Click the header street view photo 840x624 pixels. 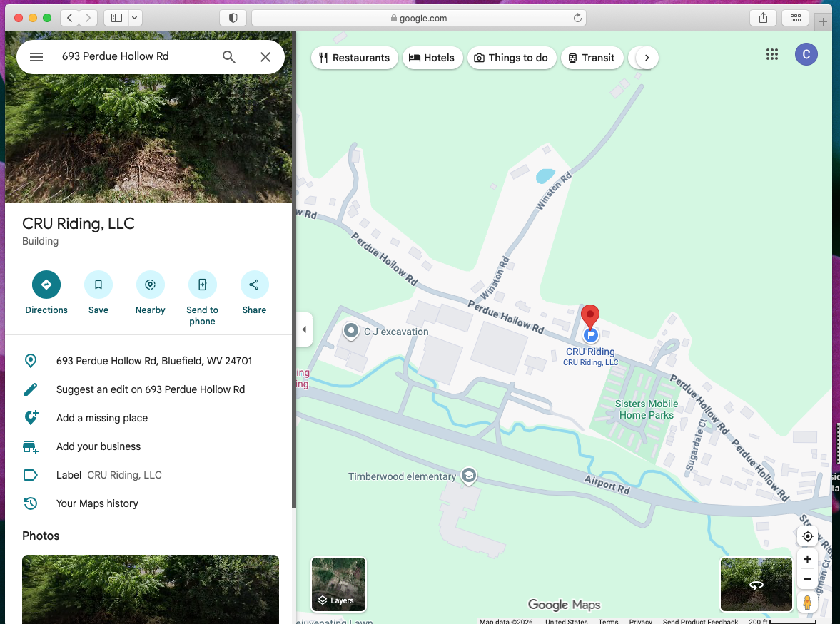(148, 138)
